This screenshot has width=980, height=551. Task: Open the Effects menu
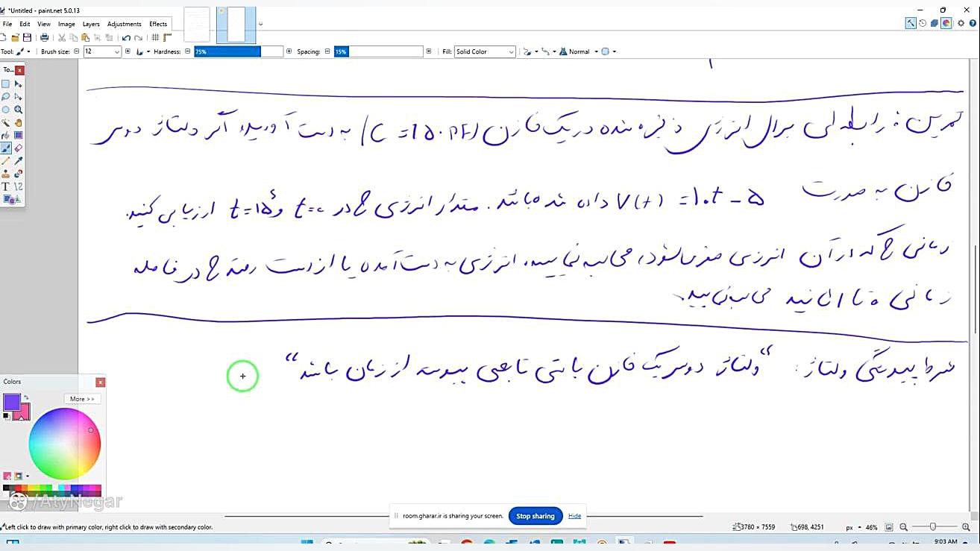tap(158, 24)
